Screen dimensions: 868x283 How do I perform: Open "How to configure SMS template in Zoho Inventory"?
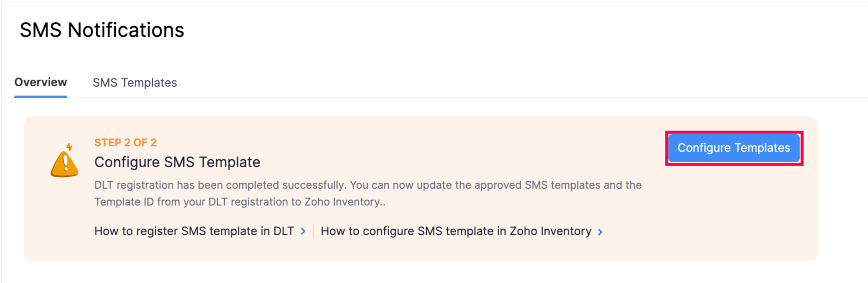coord(456,231)
